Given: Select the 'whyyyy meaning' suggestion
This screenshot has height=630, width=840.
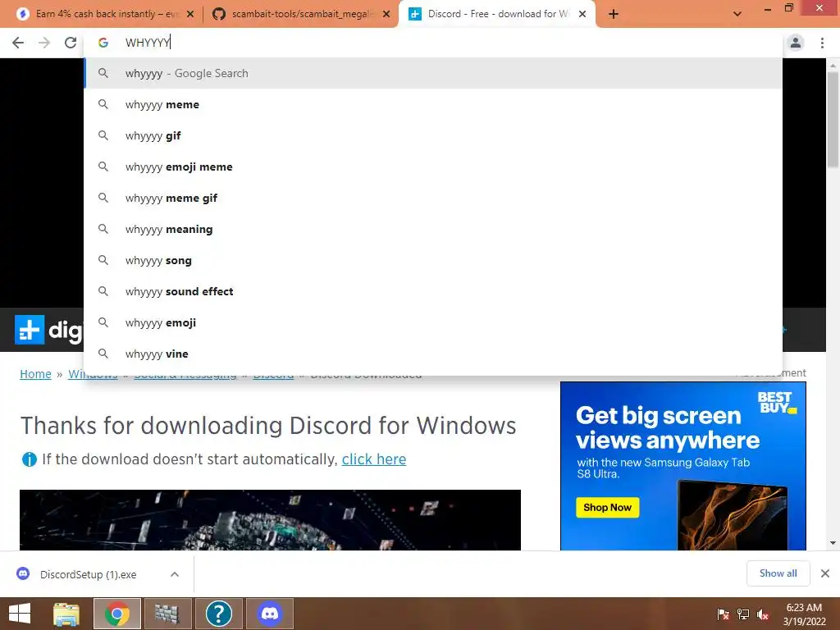Looking at the screenshot, I should (433, 229).
